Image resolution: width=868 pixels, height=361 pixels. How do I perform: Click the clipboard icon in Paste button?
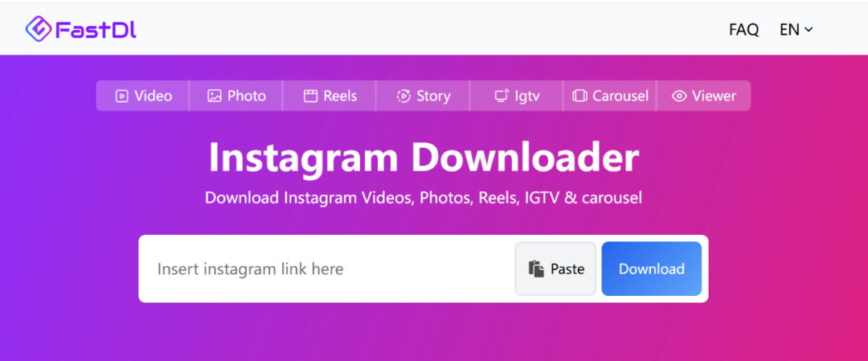tap(536, 269)
